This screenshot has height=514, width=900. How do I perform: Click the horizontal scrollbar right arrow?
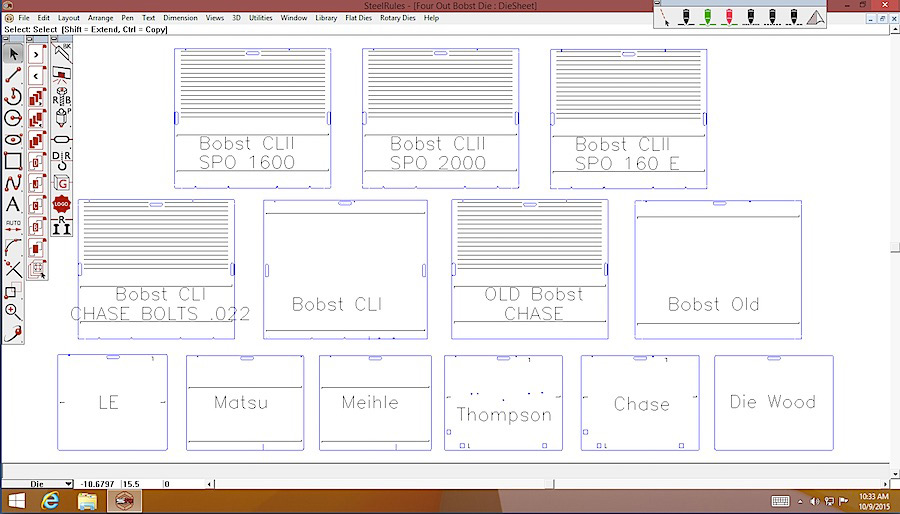(x=886, y=484)
